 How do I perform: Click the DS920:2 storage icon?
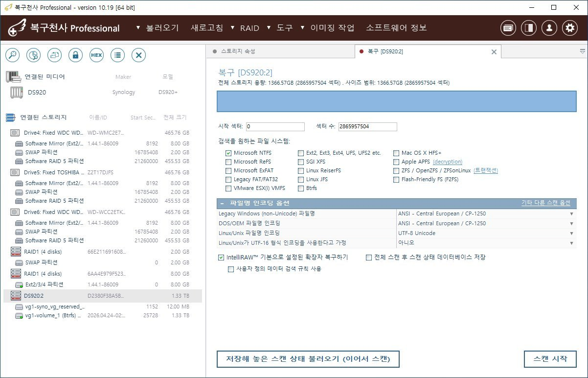click(x=15, y=296)
